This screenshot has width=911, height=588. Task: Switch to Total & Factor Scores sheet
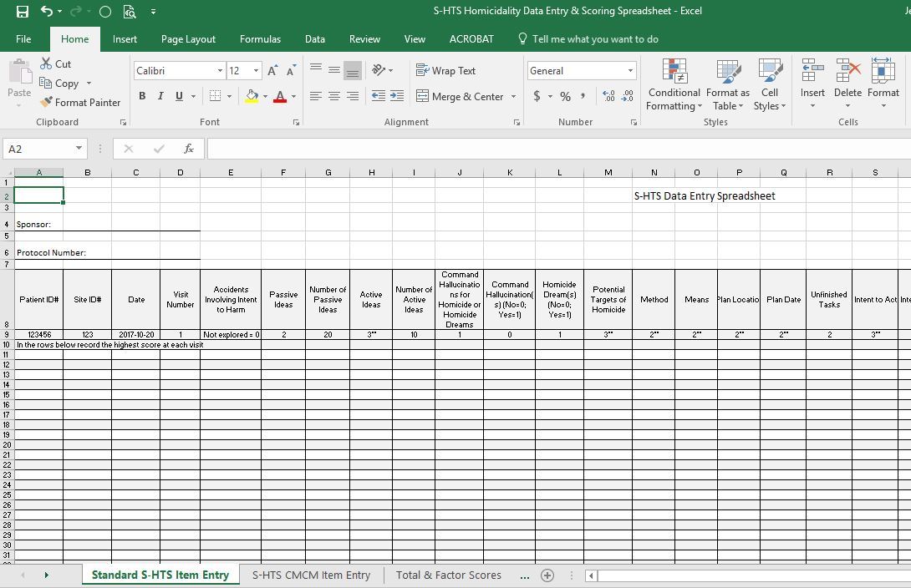[x=448, y=575]
